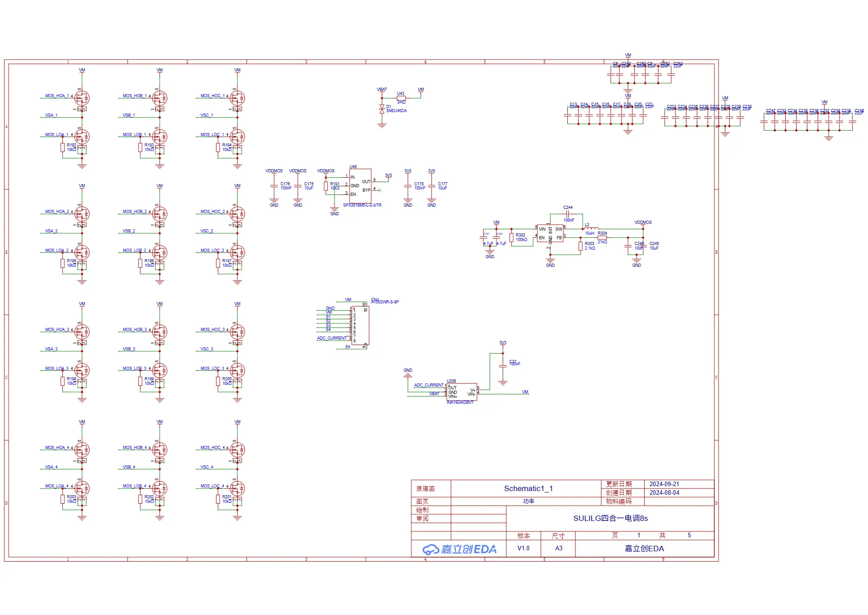Click the VSA_1 net label
This screenshot has width=868, height=615.
[x=51, y=115]
